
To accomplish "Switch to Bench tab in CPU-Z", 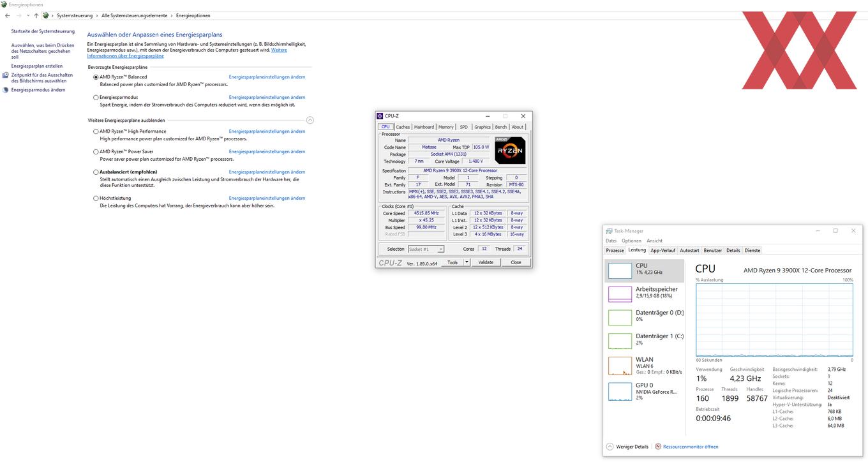I will [x=501, y=127].
